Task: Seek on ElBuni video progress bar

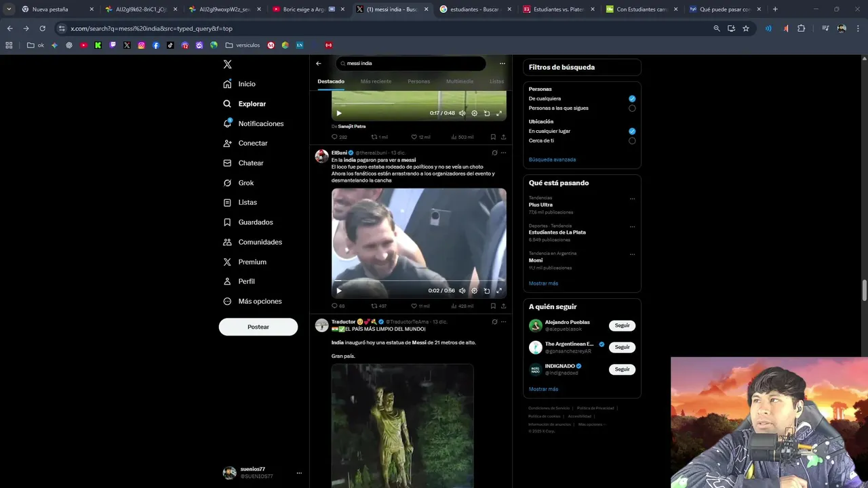Action: point(419,280)
